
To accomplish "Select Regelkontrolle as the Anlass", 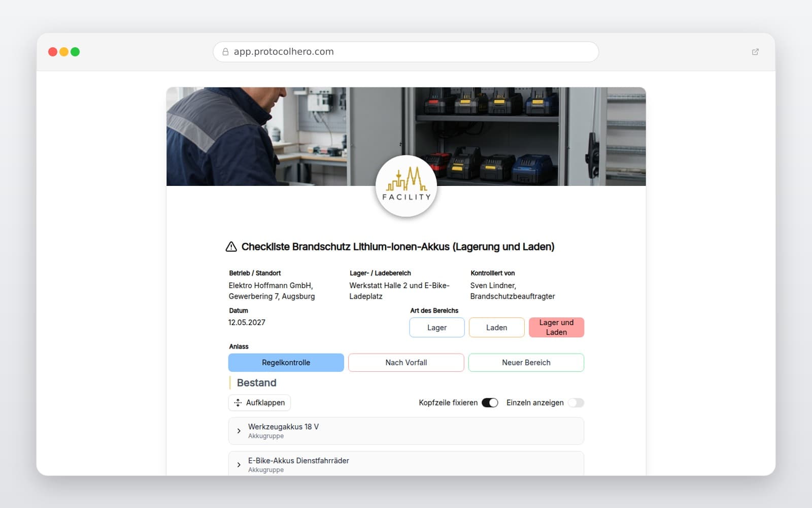I will [286, 363].
